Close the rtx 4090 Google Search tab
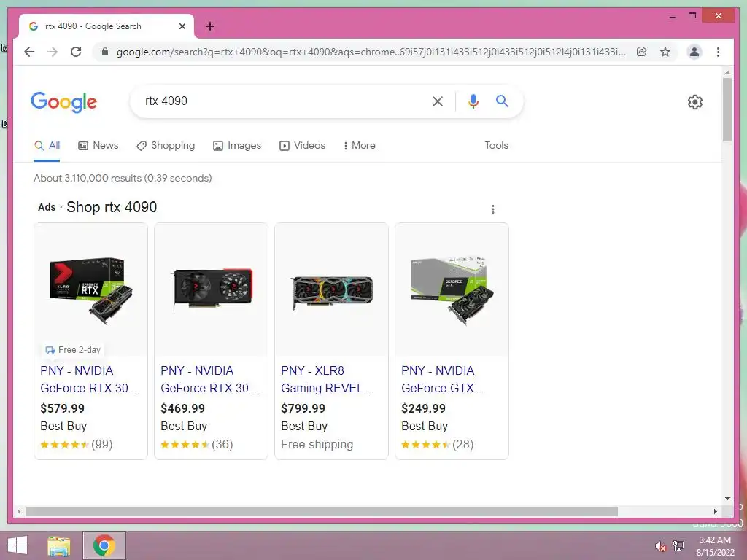The width and height of the screenshot is (747, 560). click(x=182, y=26)
